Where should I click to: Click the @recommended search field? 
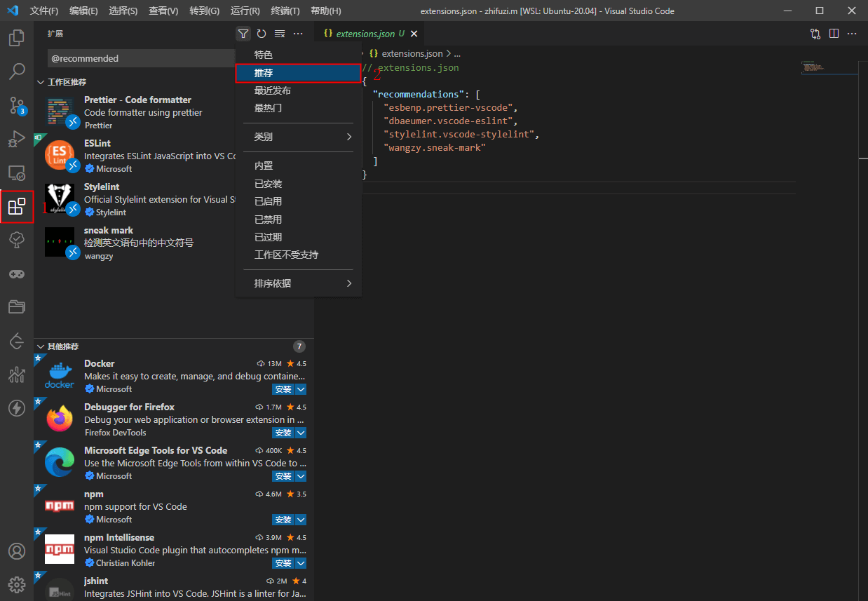(x=142, y=58)
